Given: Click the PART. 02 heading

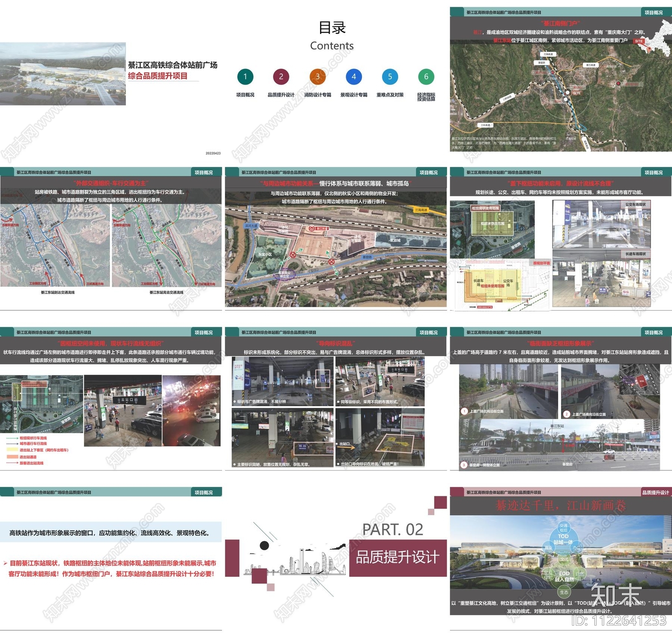Looking at the screenshot, I should pyautogui.click(x=393, y=530).
